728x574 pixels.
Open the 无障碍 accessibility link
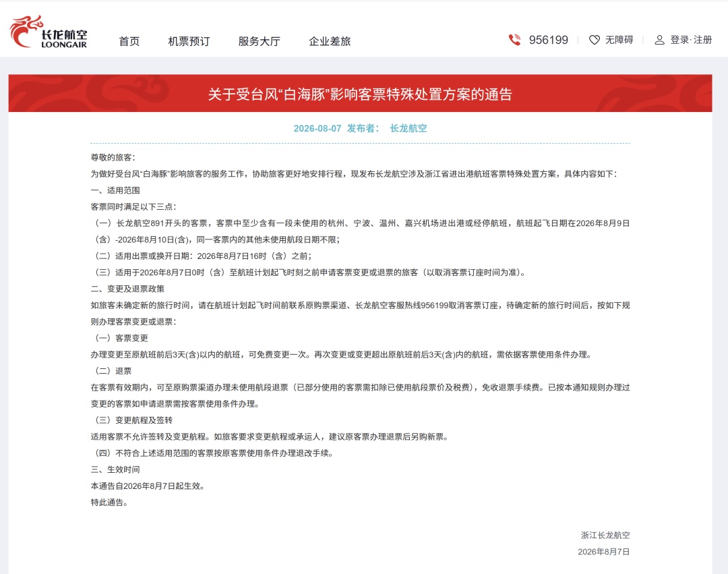point(619,40)
